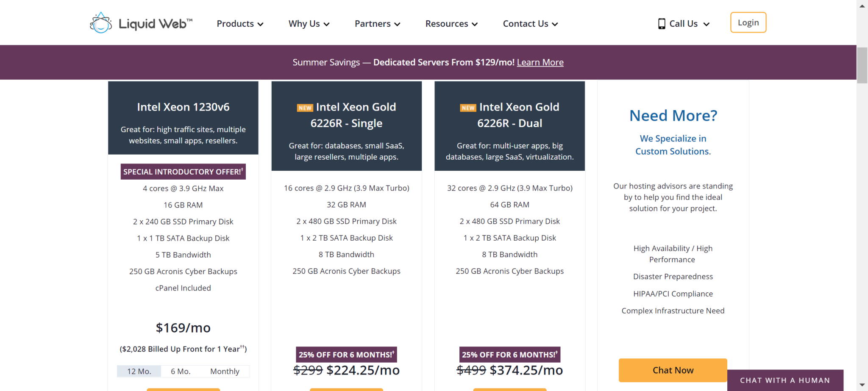Image resolution: width=868 pixels, height=391 pixels.
Task: Click the 5 TB Bandwidth spec
Action: (183, 255)
